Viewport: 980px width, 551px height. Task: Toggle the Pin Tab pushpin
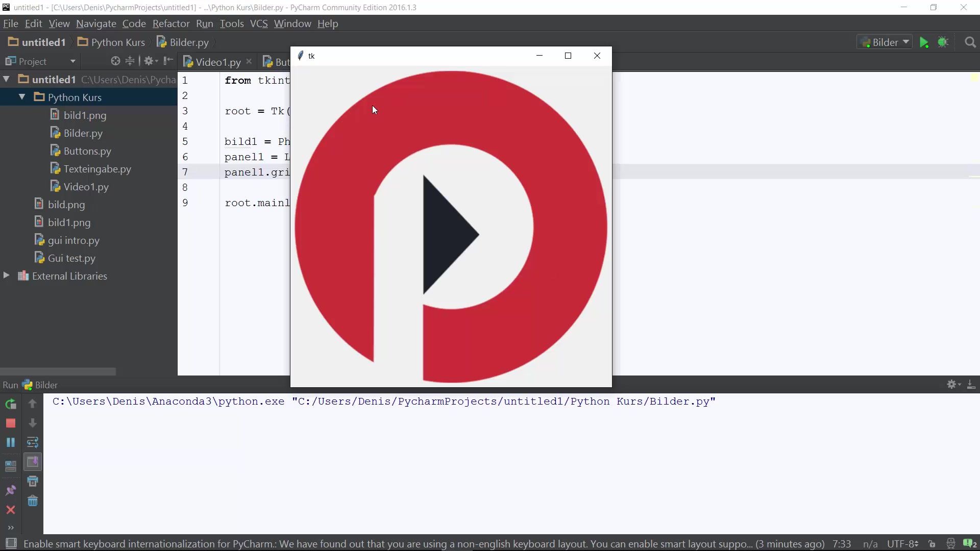pos(11,490)
